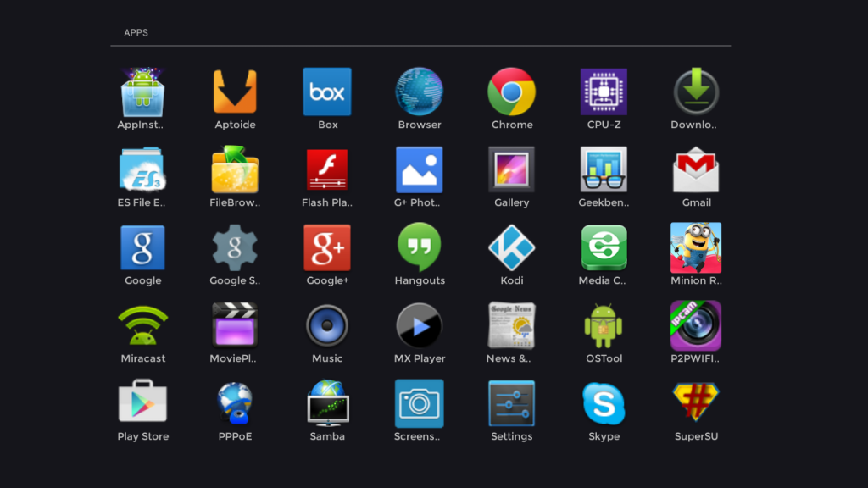Open News & Weather app
Viewport: 868px width, 488px height.
511,326
